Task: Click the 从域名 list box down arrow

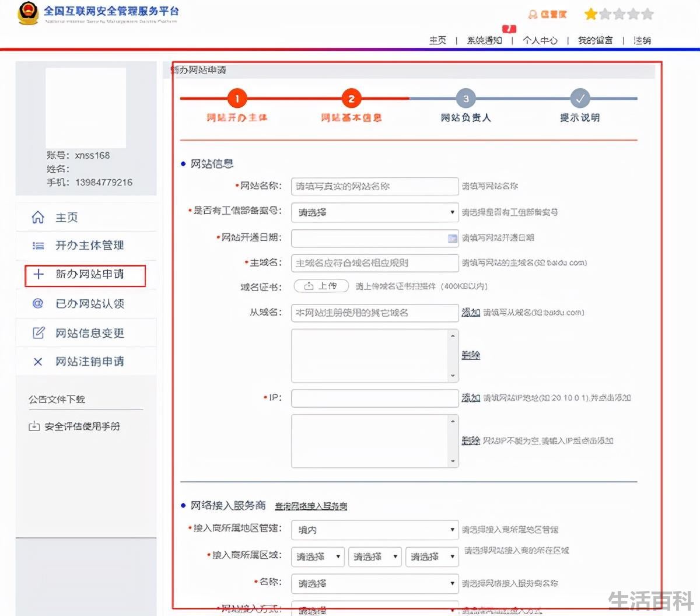Action: point(453,376)
